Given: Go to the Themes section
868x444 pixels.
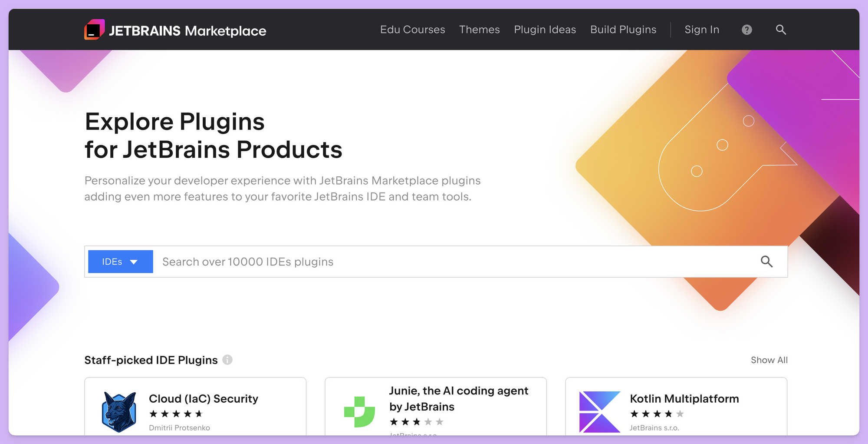Looking at the screenshot, I should [x=479, y=30].
